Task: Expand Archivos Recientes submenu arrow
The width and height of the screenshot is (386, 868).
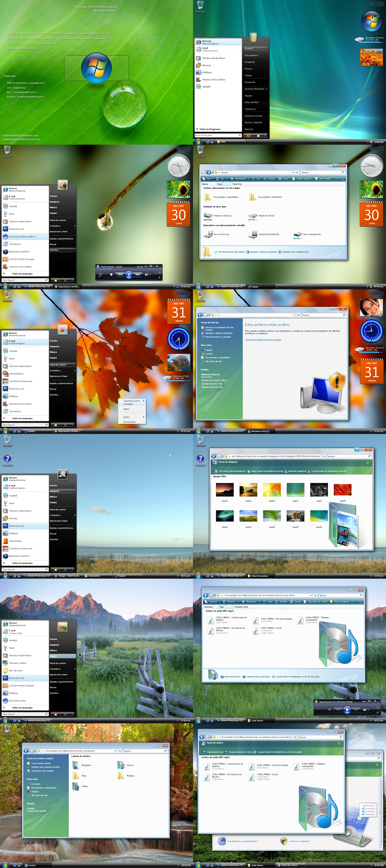Action: coord(266,89)
